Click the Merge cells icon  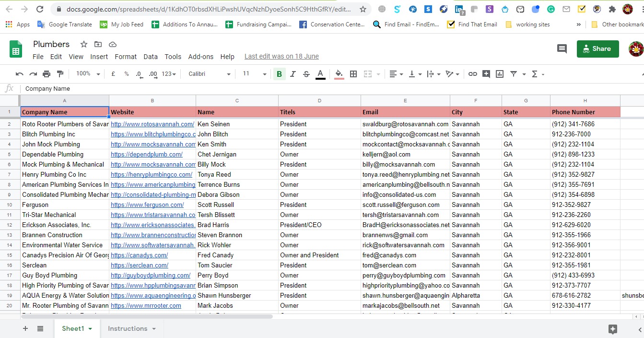coord(368,74)
